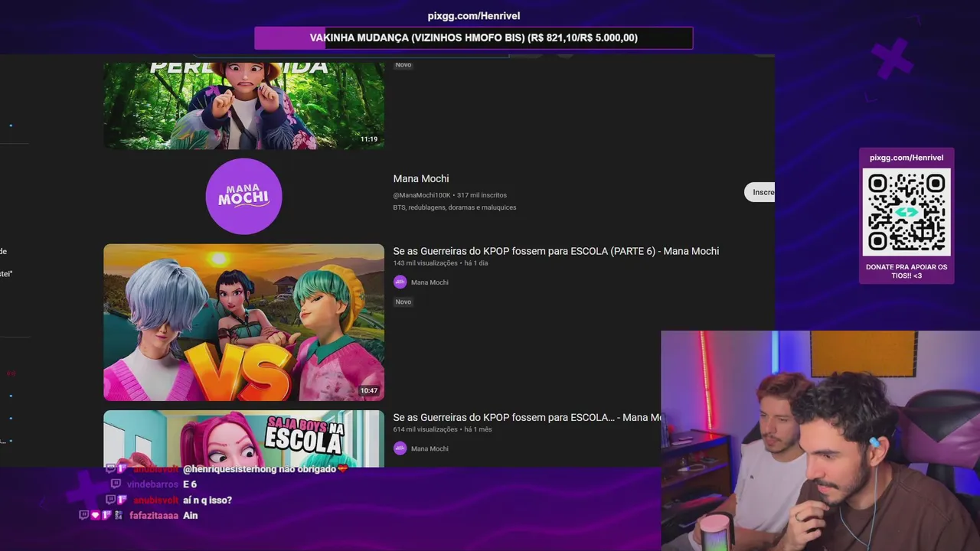This screenshot has height=551, width=980.
Task: Click the chat username vindebarros
Action: click(152, 484)
